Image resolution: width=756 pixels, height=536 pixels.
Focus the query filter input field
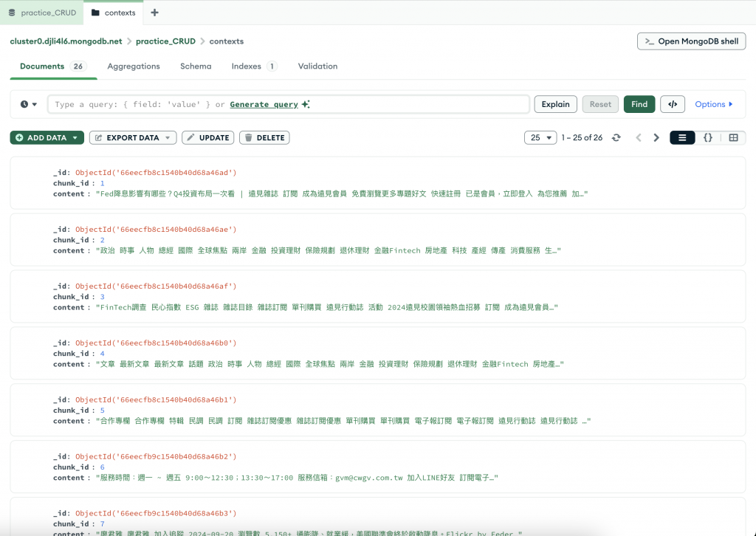point(289,104)
